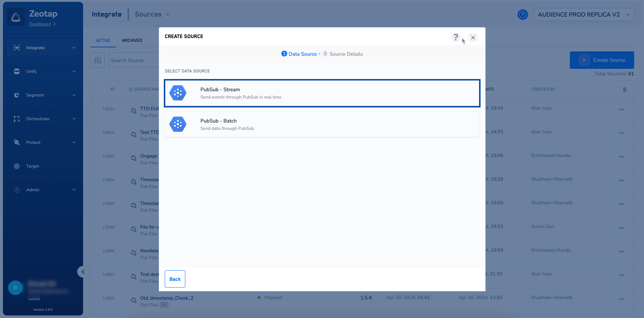Open Old_timestamp_Check_2 source row
This screenshot has width=644, height=318.
tap(362, 301)
